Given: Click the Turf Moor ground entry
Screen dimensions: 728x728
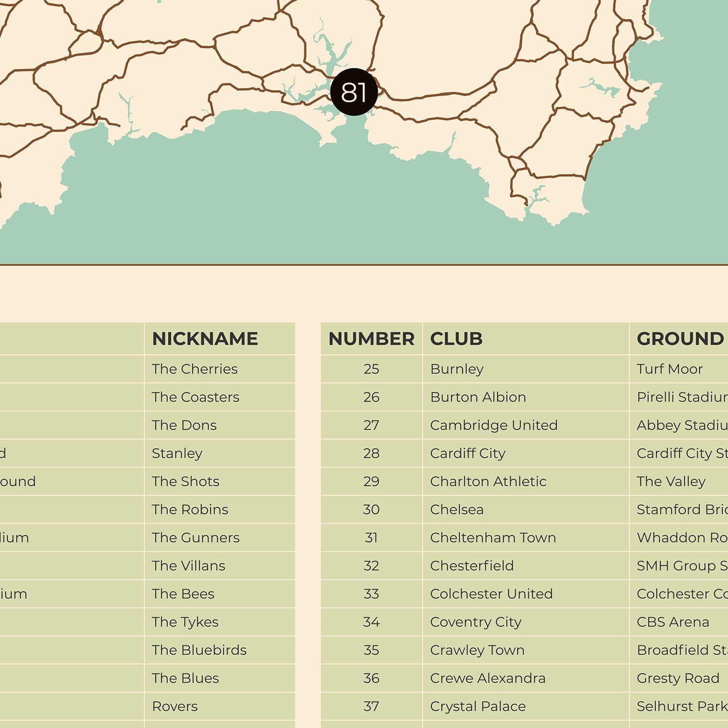Looking at the screenshot, I should point(669,369).
